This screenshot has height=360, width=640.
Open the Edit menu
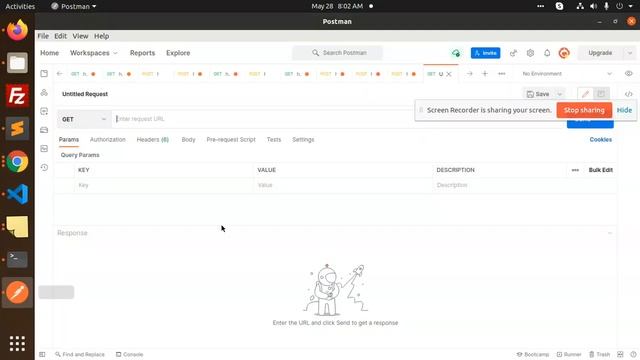(x=60, y=36)
